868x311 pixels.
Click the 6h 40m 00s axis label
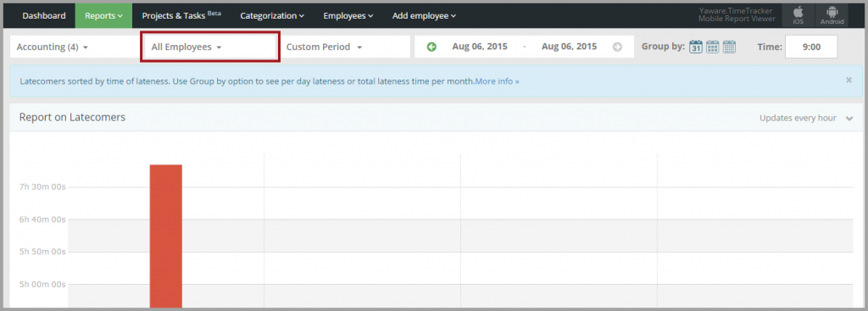tap(42, 219)
